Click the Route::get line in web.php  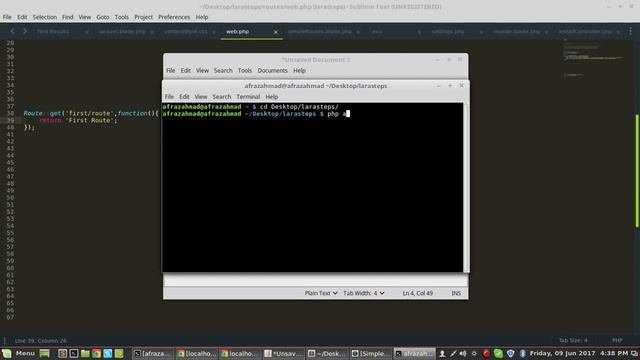point(91,113)
